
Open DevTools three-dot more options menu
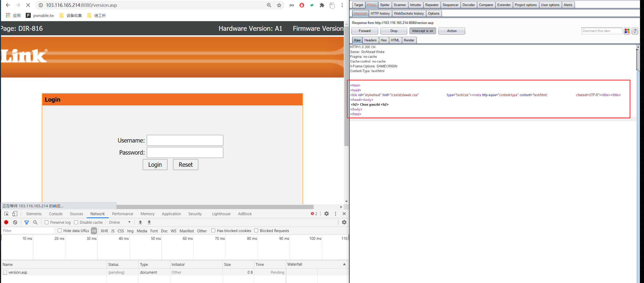point(335,214)
